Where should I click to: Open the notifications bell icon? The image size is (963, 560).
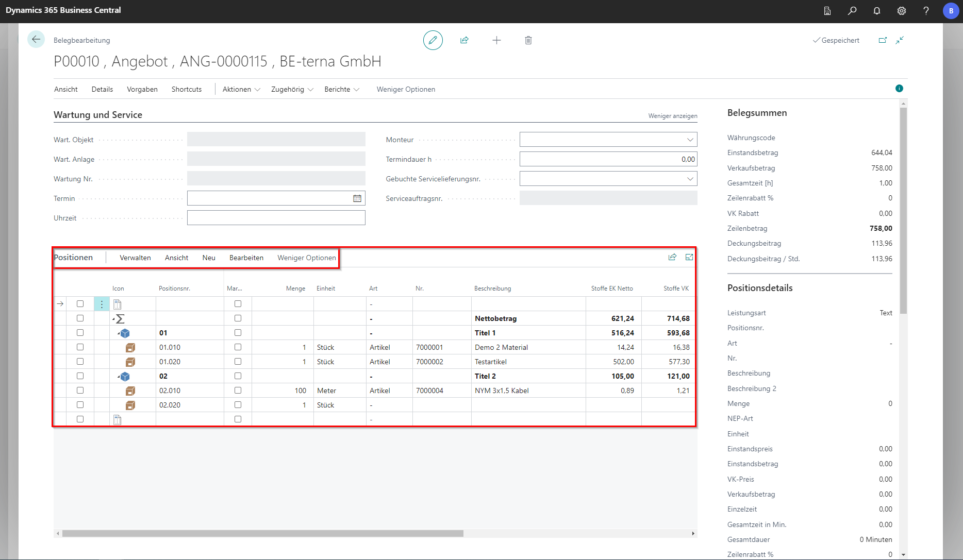[x=877, y=11]
